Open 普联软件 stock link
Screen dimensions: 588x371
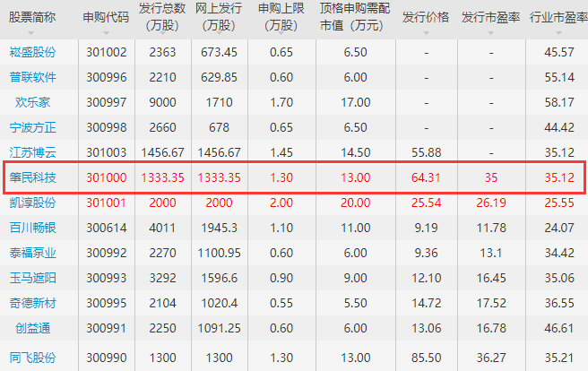[33, 77]
